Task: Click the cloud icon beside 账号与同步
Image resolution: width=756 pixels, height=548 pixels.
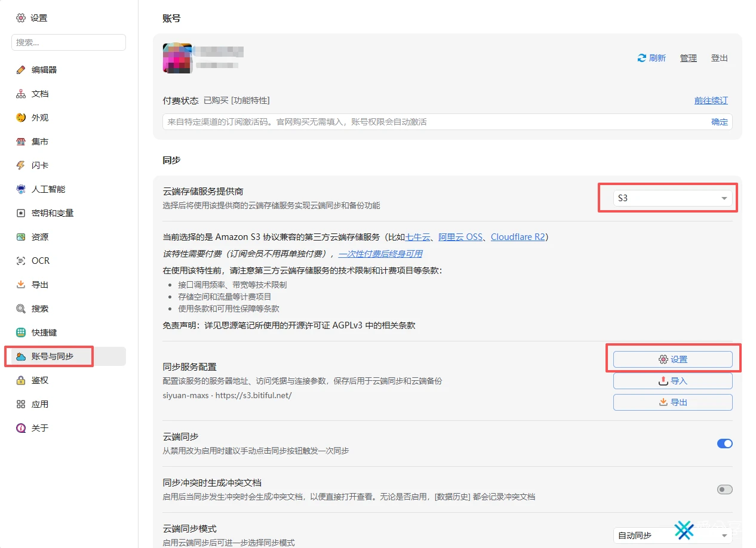Action: pyautogui.click(x=21, y=356)
